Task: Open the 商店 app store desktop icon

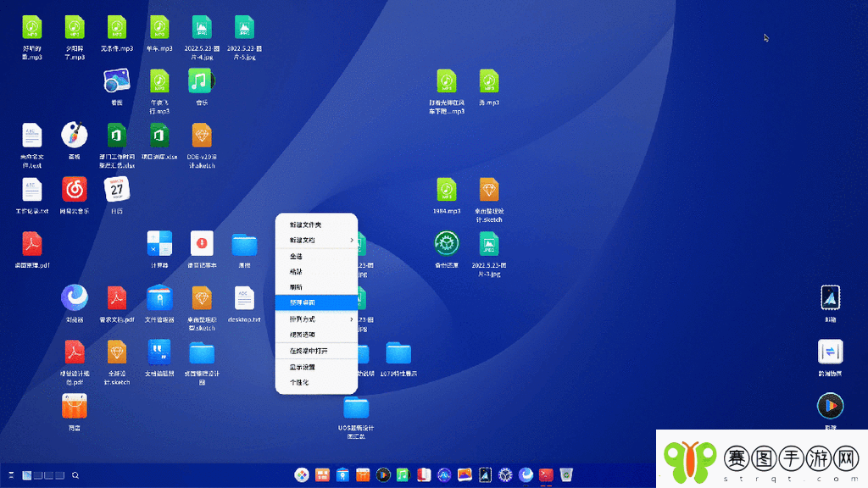Action: [x=75, y=407]
